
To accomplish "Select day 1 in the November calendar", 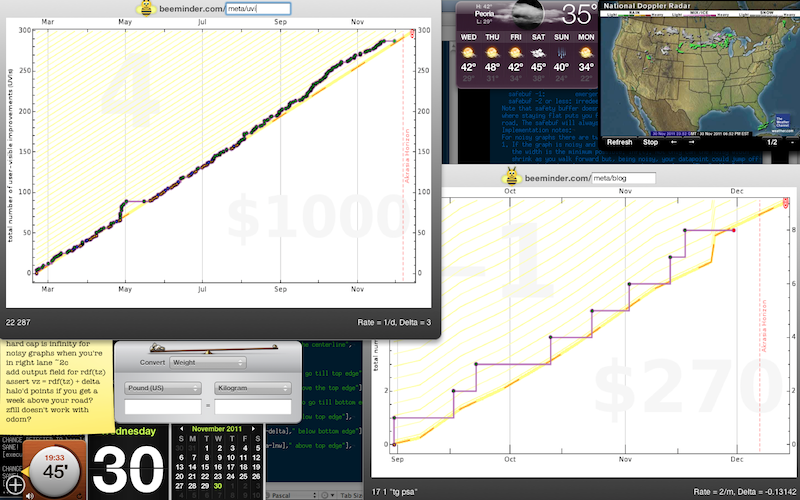I will 206,448.
